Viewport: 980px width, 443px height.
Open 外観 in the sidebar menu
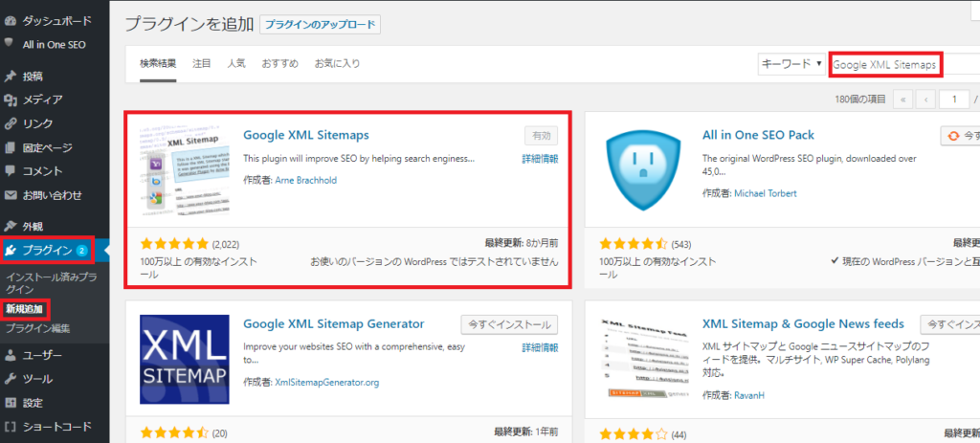[33, 226]
